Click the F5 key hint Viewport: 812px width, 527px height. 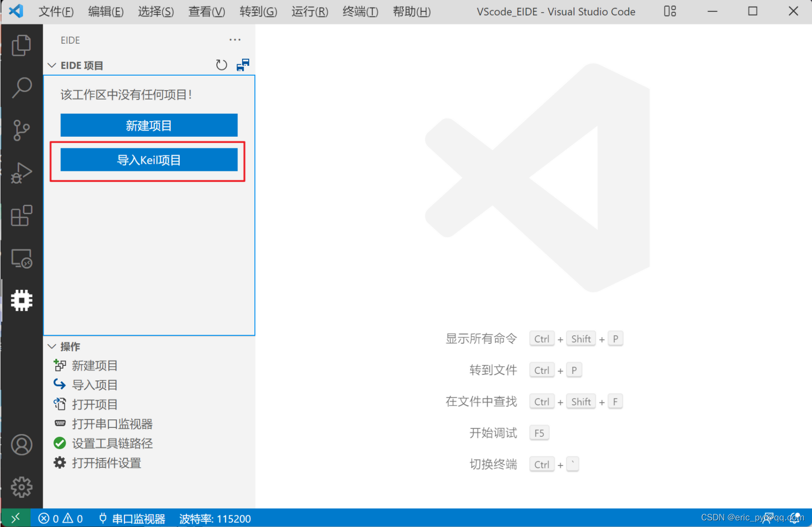point(539,433)
